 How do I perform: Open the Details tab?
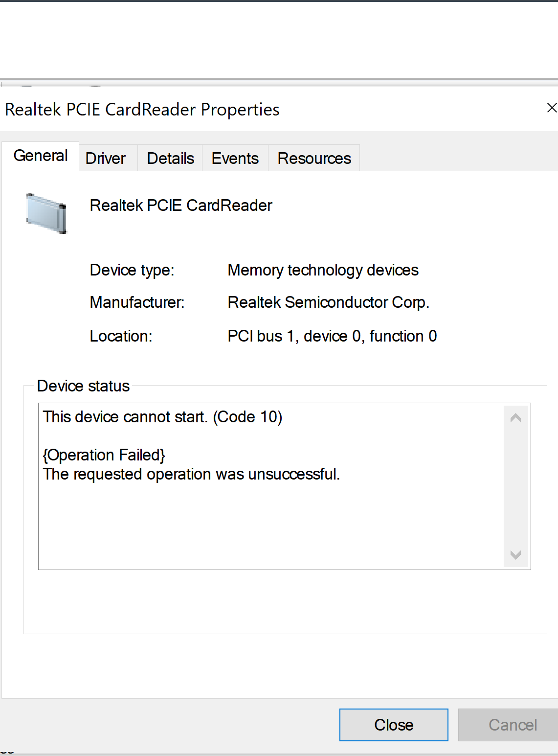click(x=170, y=158)
